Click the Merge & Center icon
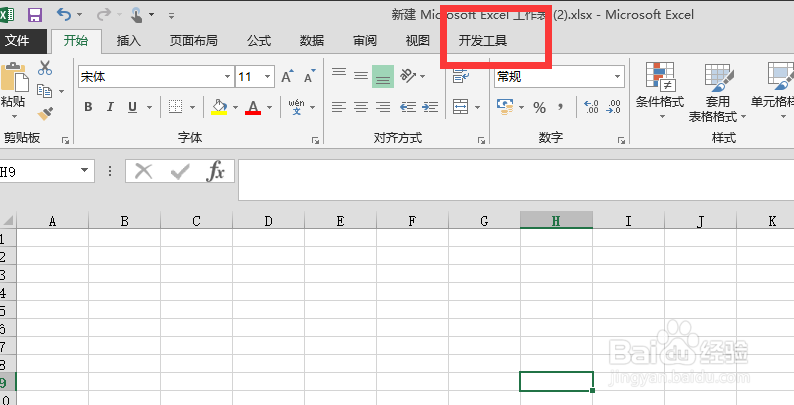The width and height of the screenshot is (794, 405). [x=460, y=107]
